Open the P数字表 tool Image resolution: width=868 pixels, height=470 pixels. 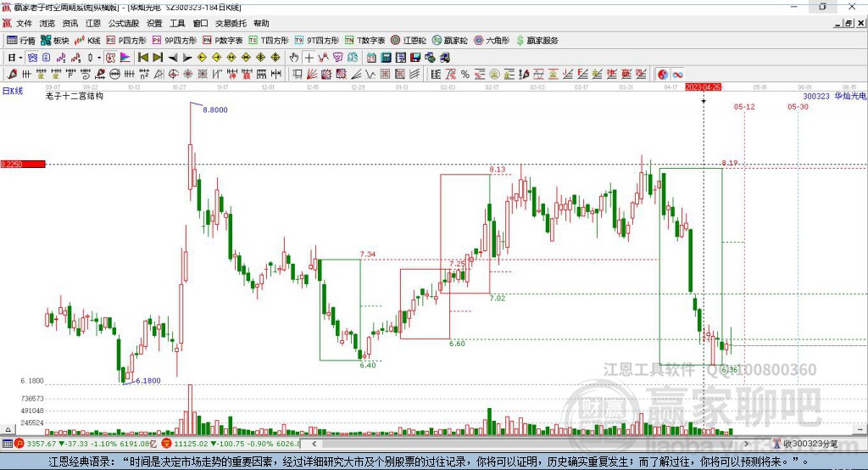tap(223, 40)
